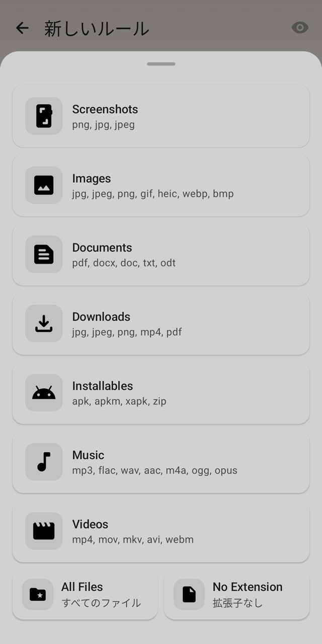The height and width of the screenshot is (644, 322).
Task: Pick Music mp3, flac preset
Action: [x=161, y=462]
